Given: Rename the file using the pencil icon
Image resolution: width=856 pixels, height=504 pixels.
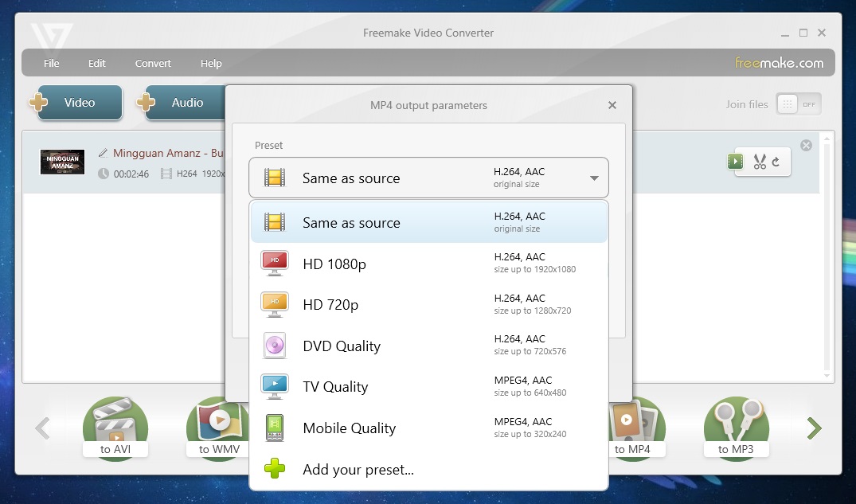Looking at the screenshot, I should pos(103,153).
